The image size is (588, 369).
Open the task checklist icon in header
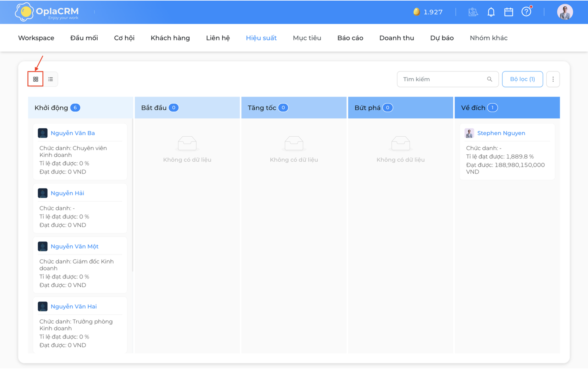(x=473, y=12)
